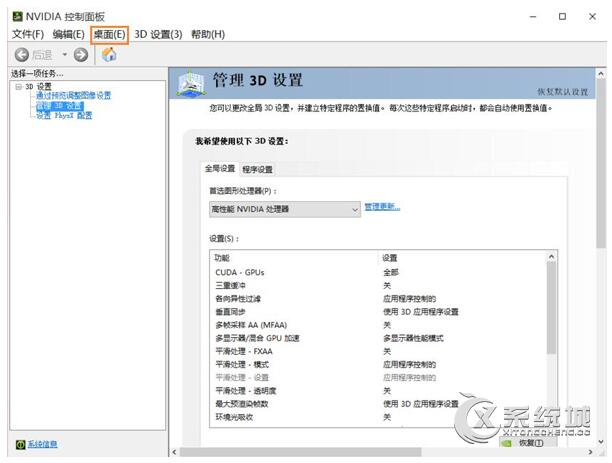
Task: Open the Back history dropdown arrow
Action: pyautogui.click(x=64, y=54)
